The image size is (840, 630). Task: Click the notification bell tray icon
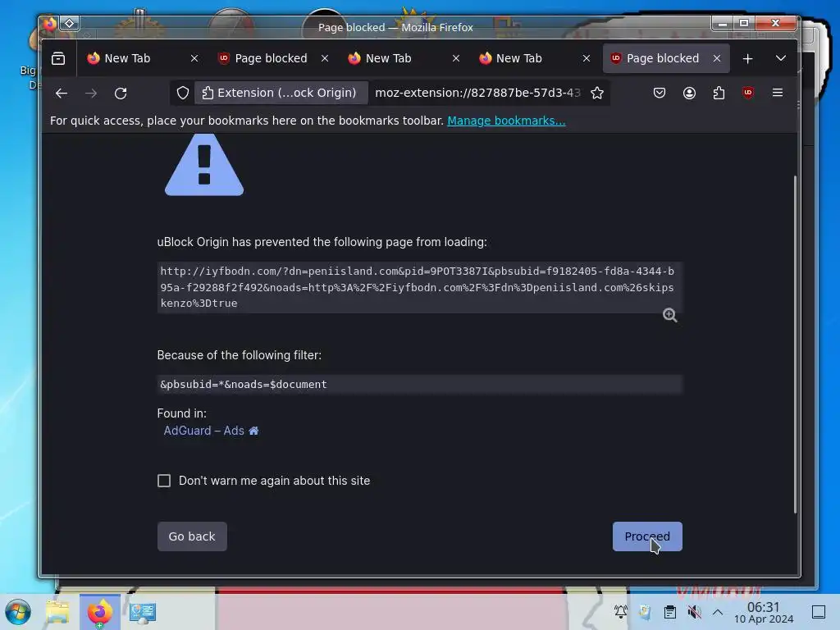[621, 612]
